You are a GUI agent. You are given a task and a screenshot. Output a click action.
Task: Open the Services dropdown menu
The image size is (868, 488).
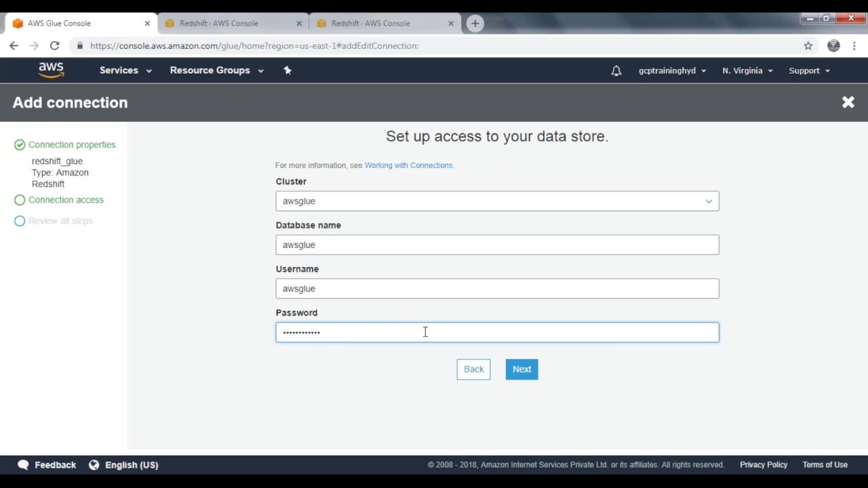[x=125, y=70]
